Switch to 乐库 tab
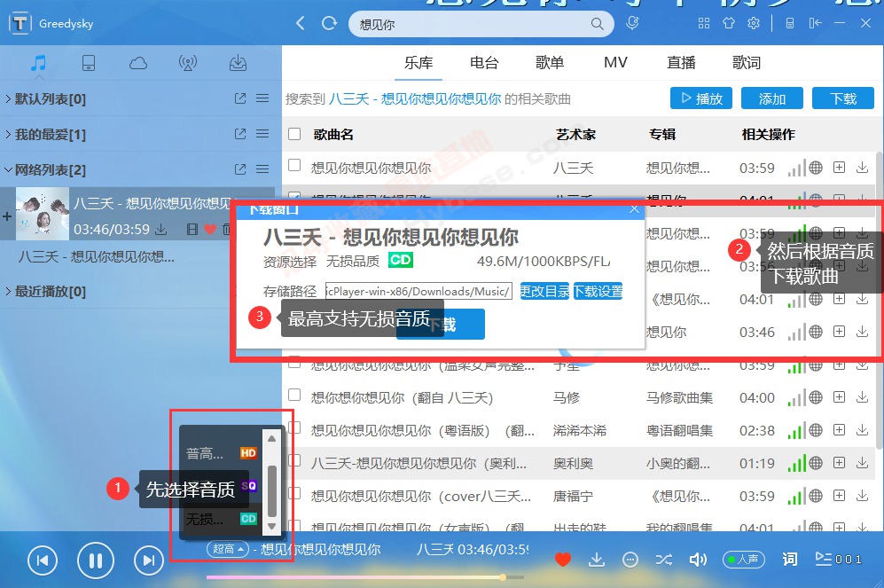This screenshot has width=884, height=588. click(x=419, y=63)
